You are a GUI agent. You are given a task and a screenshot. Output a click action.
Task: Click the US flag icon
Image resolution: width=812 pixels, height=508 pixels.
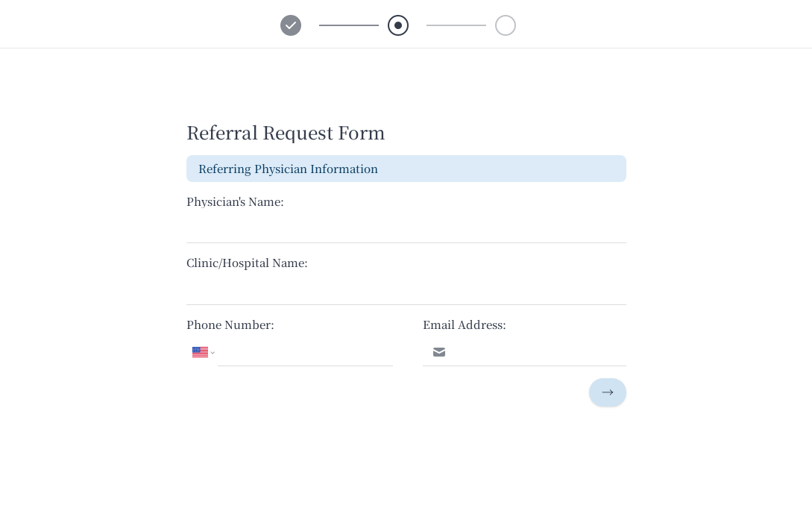pos(200,352)
